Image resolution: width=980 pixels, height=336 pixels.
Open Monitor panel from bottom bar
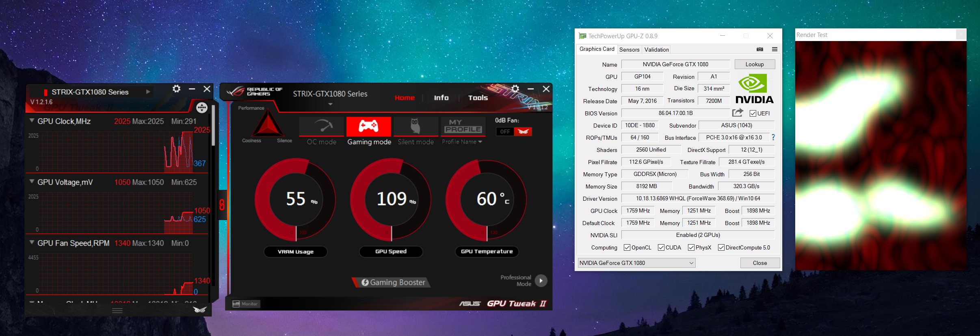tap(246, 304)
